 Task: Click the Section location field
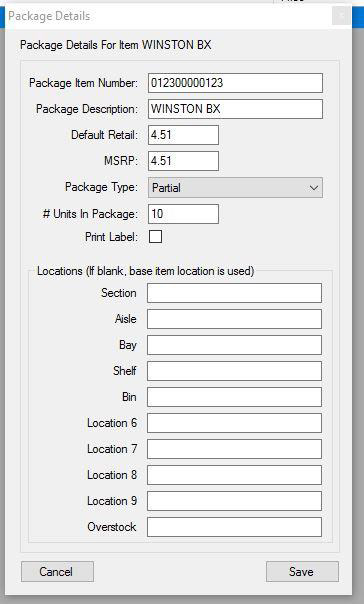234,293
